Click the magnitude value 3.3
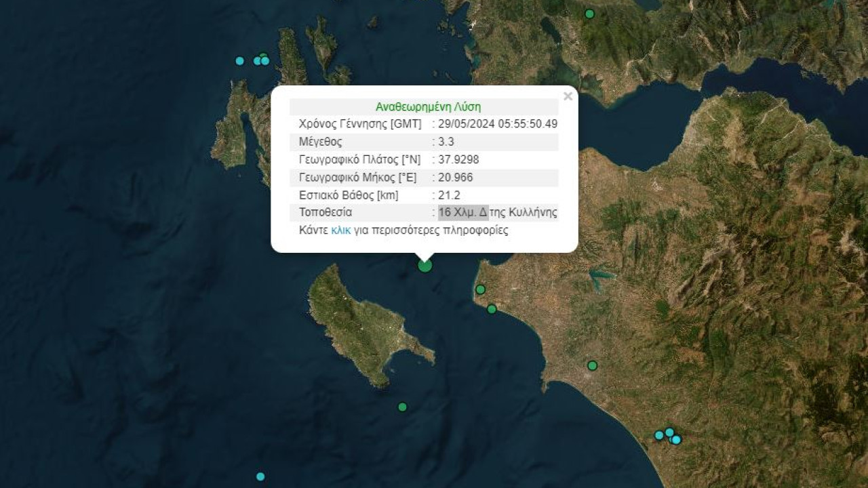 [446, 142]
